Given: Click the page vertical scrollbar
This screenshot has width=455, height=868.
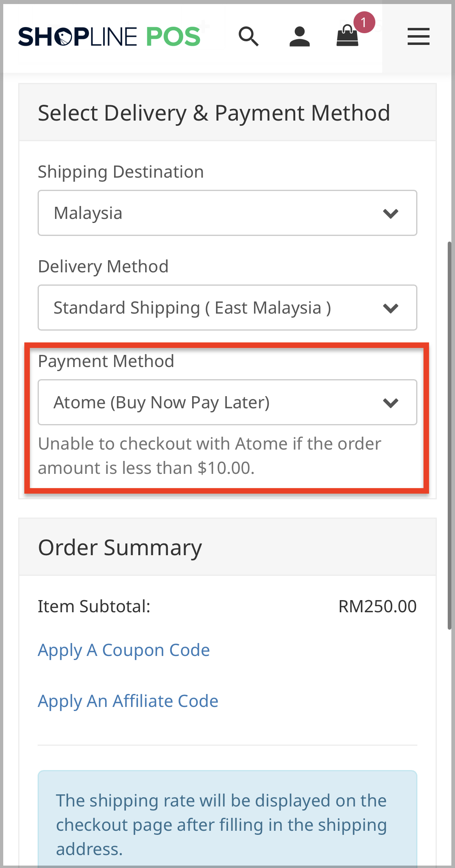Looking at the screenshot, I should (x=449, y=435).
